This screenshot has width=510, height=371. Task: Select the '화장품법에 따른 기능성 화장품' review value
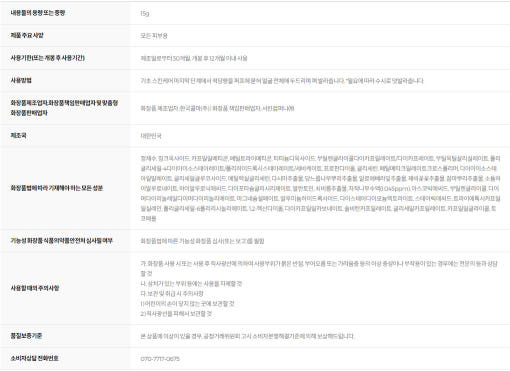[x=202, y=241]
